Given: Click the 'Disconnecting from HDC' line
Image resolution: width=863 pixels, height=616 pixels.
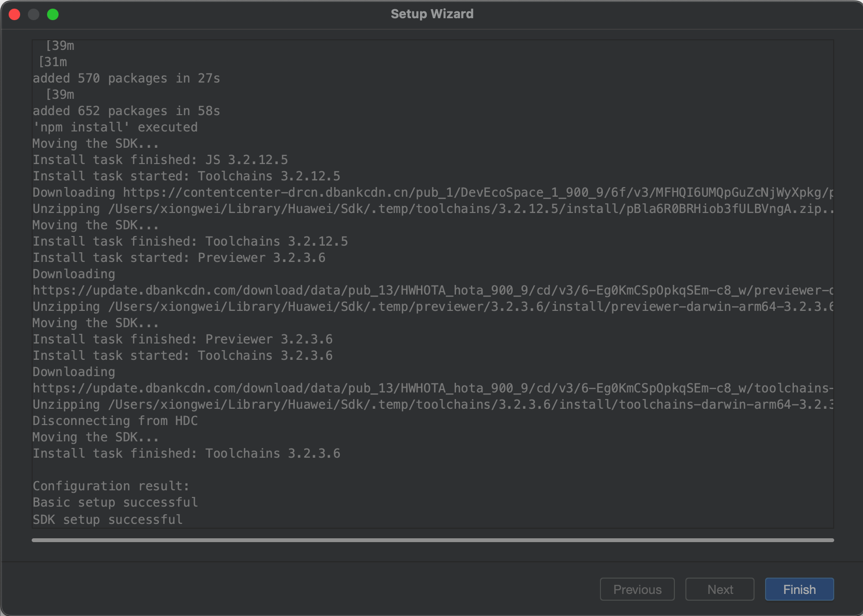Looking at the screenshot, I should click(115, 421).
